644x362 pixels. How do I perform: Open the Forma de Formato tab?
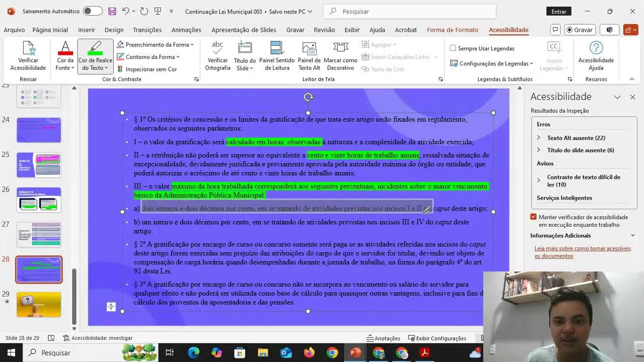click(x=453, y=30)
